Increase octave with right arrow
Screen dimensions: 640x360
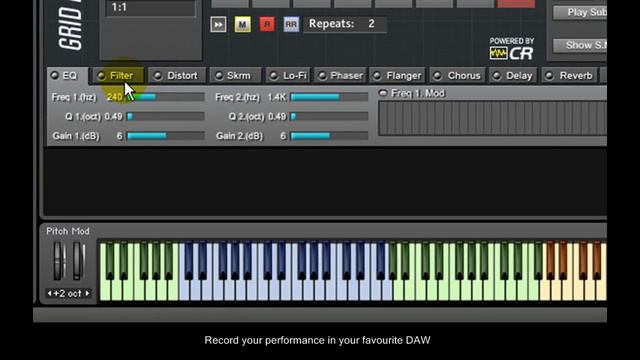[87, 293]
